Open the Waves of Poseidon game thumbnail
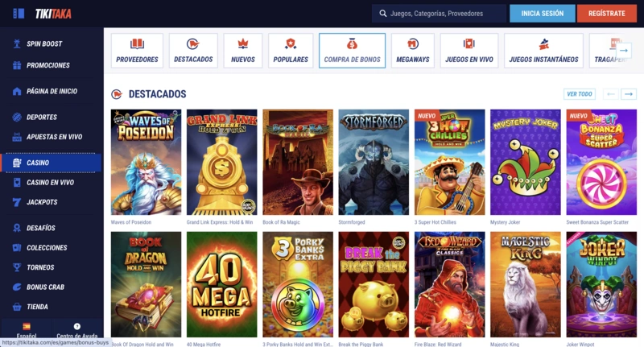Image resolution: width=644 pixels, height=347 pixels. 146,162
